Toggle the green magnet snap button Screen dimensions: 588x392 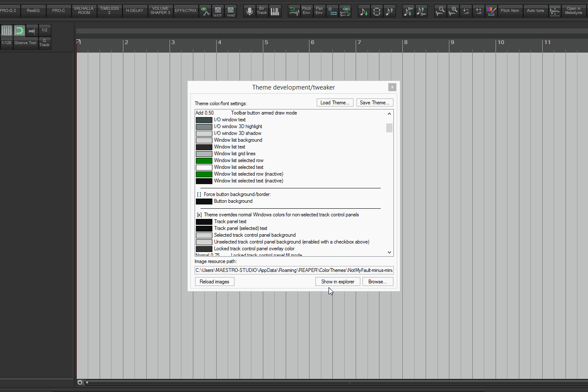20,31
